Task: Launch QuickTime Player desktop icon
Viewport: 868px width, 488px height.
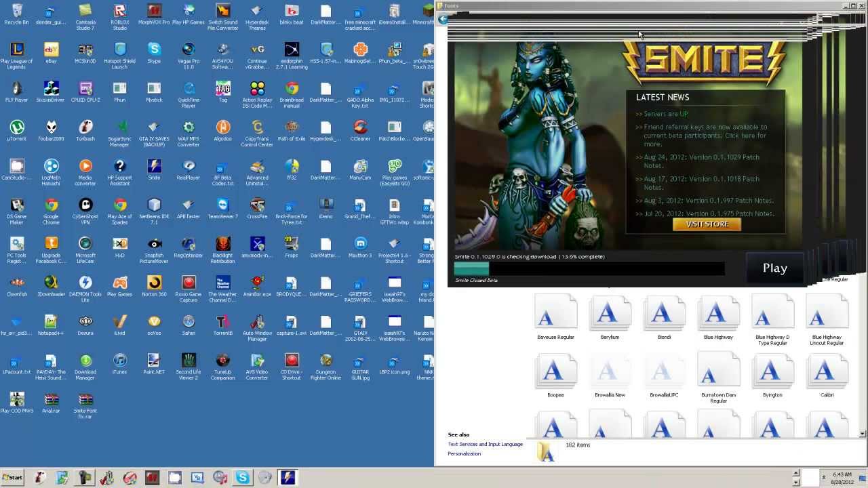Action: pos(189,95)
